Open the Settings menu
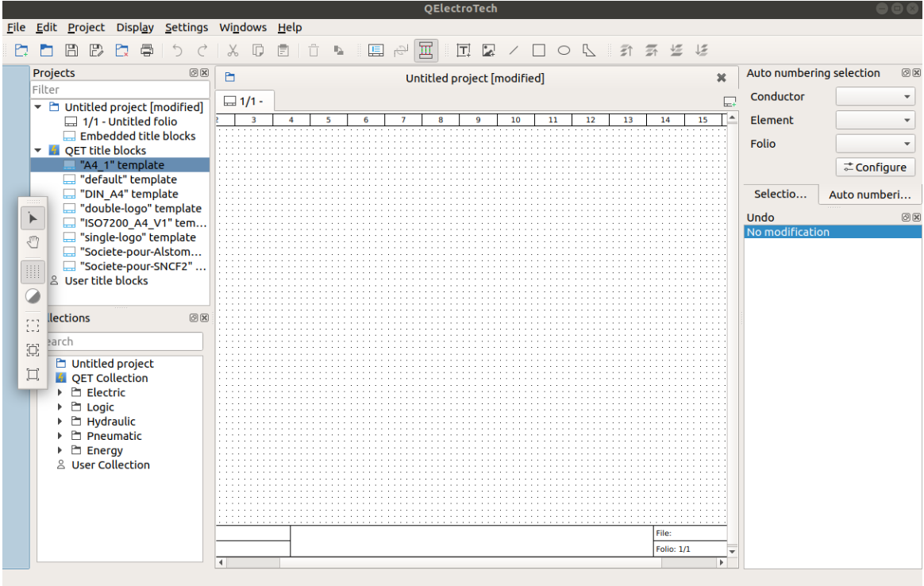This screenshot has height=586, width=924. click(187, 27)
